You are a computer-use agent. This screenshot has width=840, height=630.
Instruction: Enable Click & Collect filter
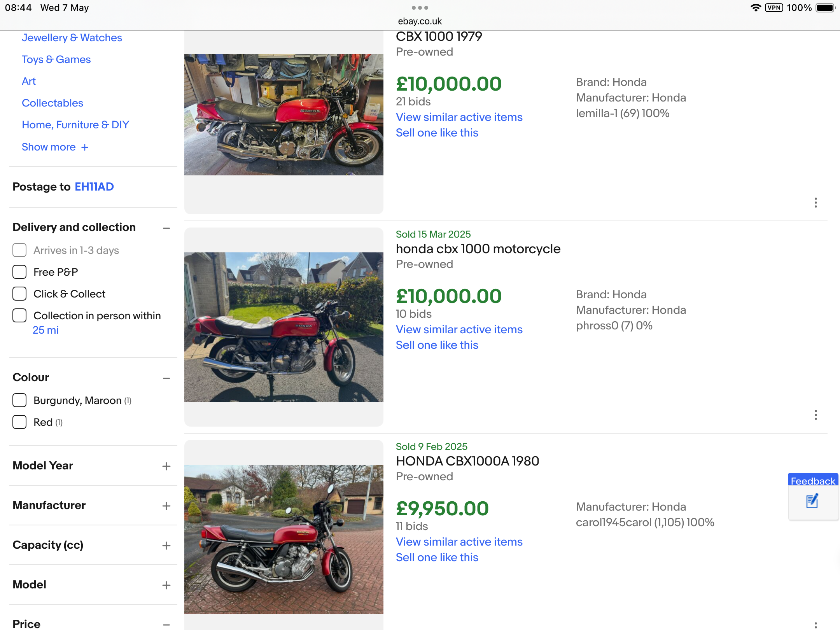[x=19, y=294]
